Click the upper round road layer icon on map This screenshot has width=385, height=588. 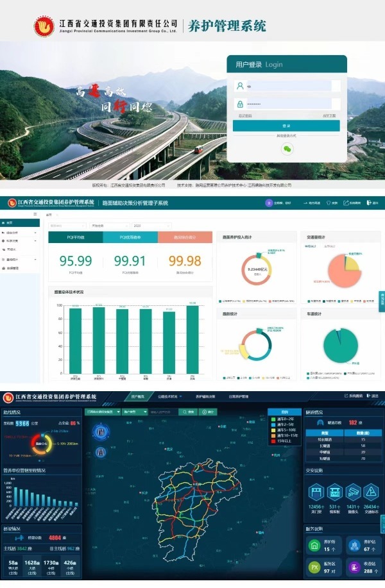coord(101,432)
